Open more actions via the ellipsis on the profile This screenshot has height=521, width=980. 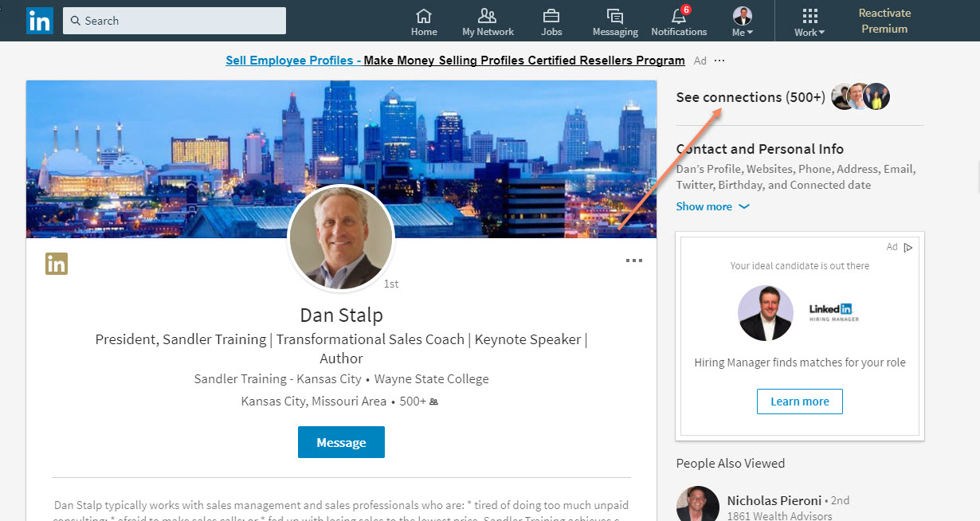(x=633, y=260)
